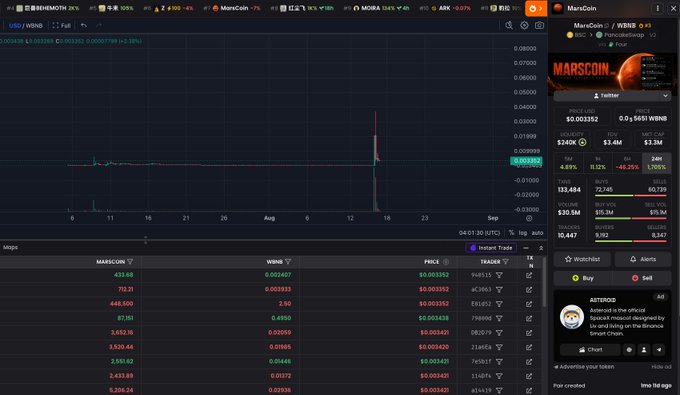Open BEHEMOTH trending token in ticker bar
Screen dimensions: 680x395
(43, 8)
